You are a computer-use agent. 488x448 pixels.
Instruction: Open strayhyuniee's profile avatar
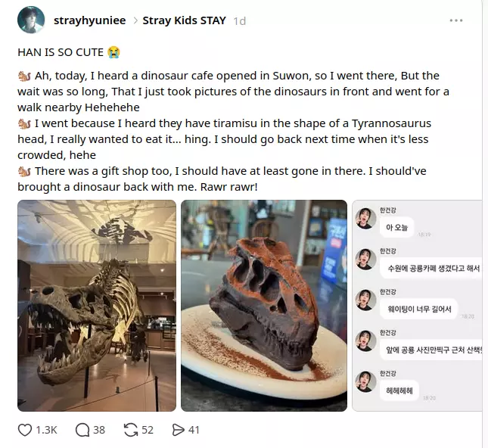click(31, 20)
